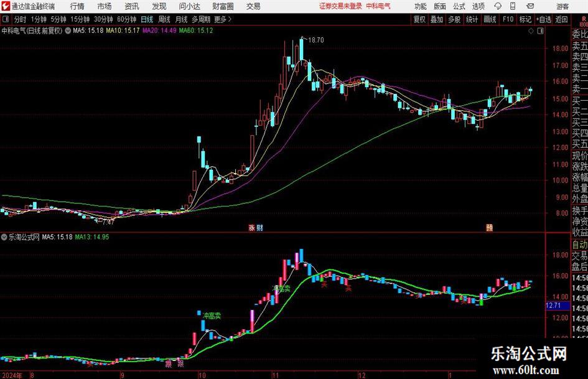The height and width of the screenshot is (379, 588).
Task: Click the MA13: 14.95 sub-chart label
Action: click(x=92, y=237)
